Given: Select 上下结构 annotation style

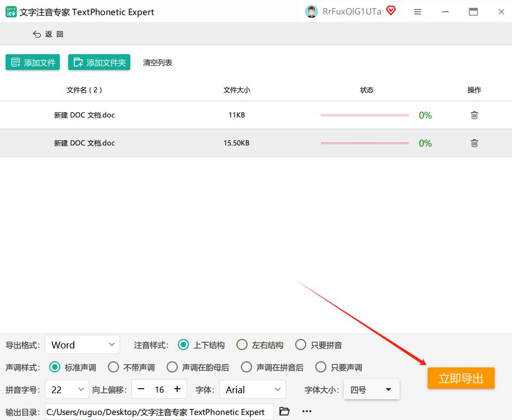Looking at the screenshot, I should click(201, 345).
